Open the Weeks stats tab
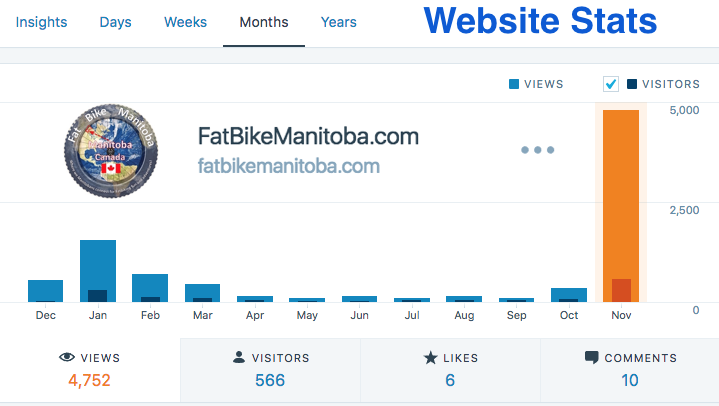This screenshot has width=719, height=406. [x=186, y=22]
